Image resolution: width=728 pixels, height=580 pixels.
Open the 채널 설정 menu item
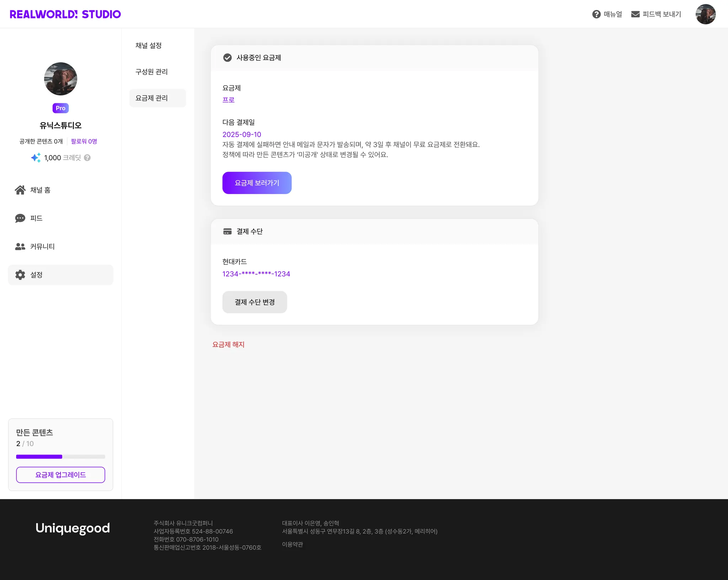coord(149,45)
